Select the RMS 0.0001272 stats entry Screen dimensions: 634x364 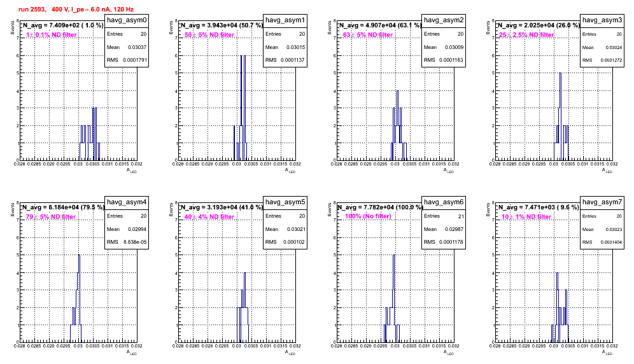(x=602, y=60)
